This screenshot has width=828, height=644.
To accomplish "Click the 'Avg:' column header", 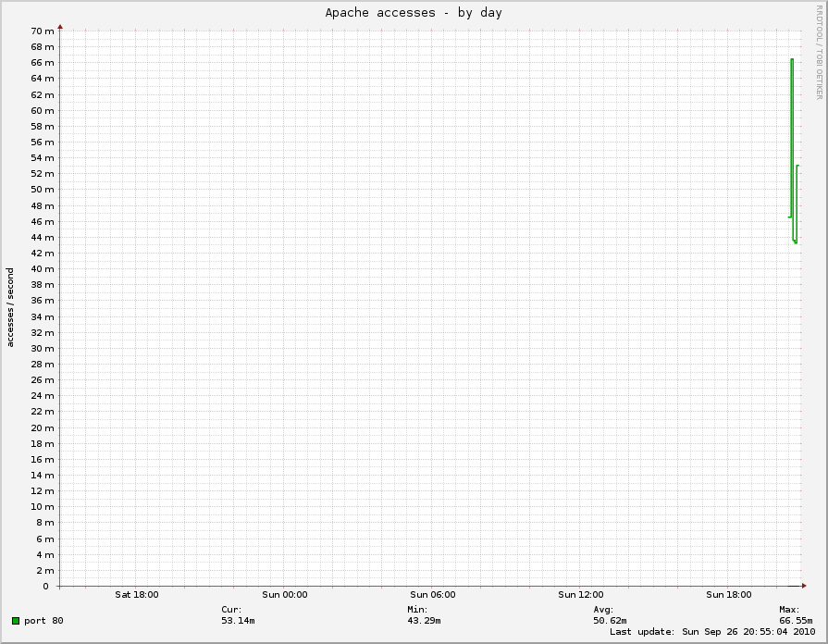I will [x=603, y=609].
